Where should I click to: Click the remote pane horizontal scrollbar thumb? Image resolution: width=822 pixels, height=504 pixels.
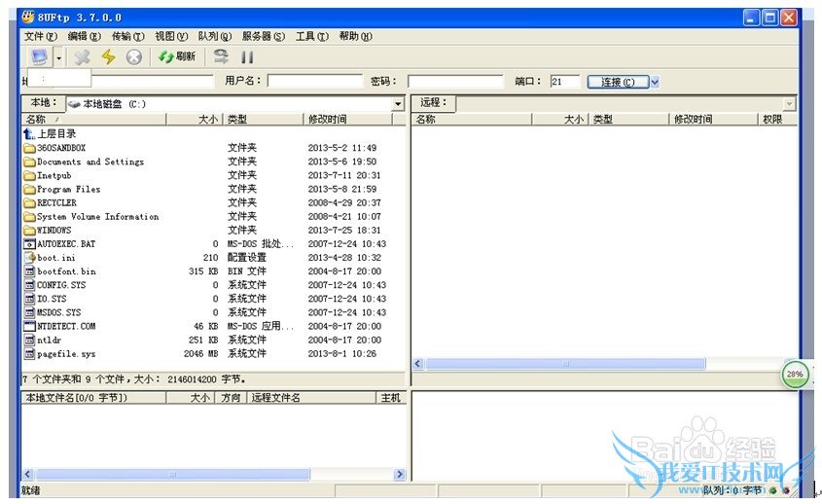tap(565, 364)
